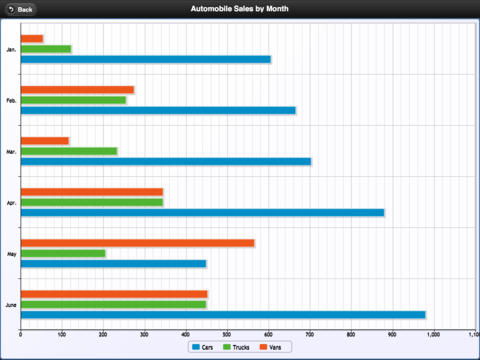Select the Jan. Vans orange bar

(x=32, y=39)
